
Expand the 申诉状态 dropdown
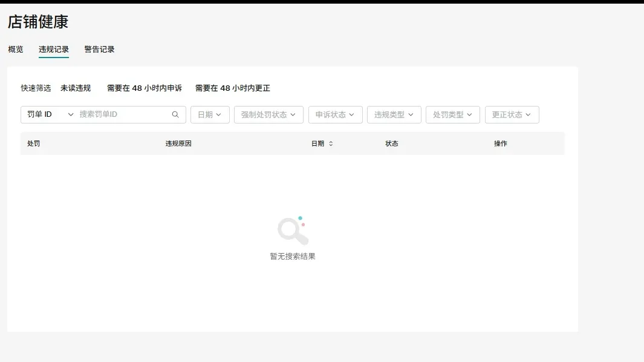[x=335, y=115]
